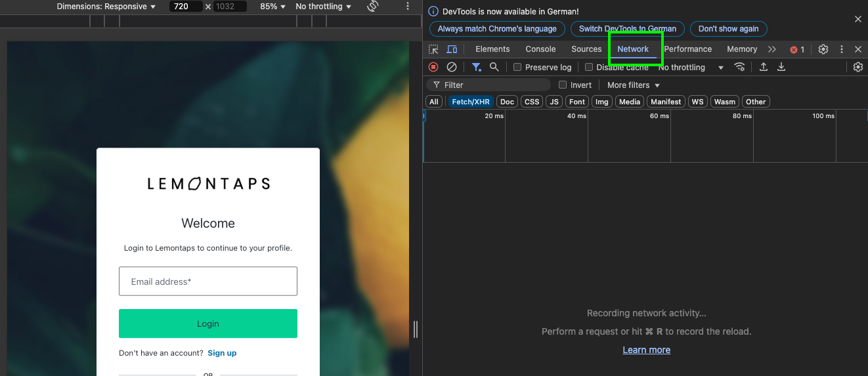Open network search magnifier
The height and width of the screenshot is (376, 868).
494,67
